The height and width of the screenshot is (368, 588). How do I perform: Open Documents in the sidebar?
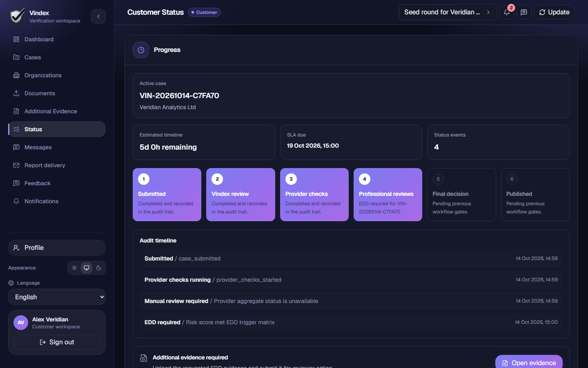[57, 93]
